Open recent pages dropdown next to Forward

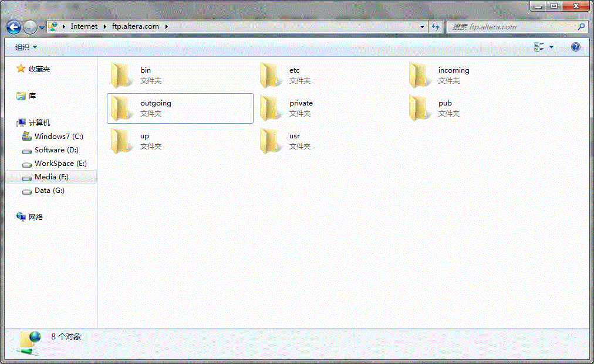[42, 27]
